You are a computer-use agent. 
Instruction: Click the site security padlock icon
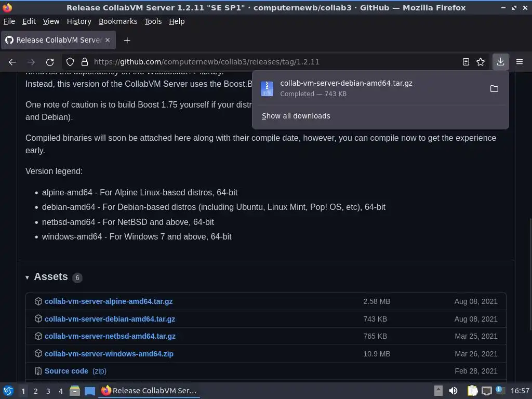[x=85, y=62]
